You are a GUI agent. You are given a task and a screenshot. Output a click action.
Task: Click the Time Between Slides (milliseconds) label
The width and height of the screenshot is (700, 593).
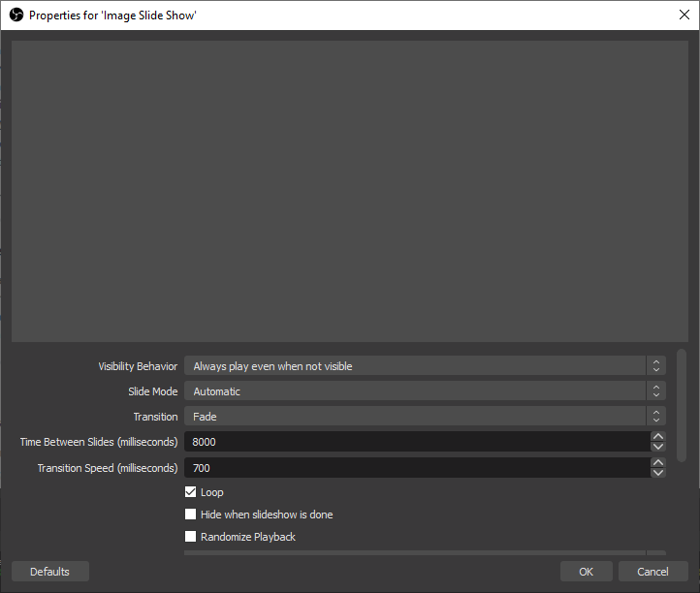pyautogui.click(x=99, y=442)
